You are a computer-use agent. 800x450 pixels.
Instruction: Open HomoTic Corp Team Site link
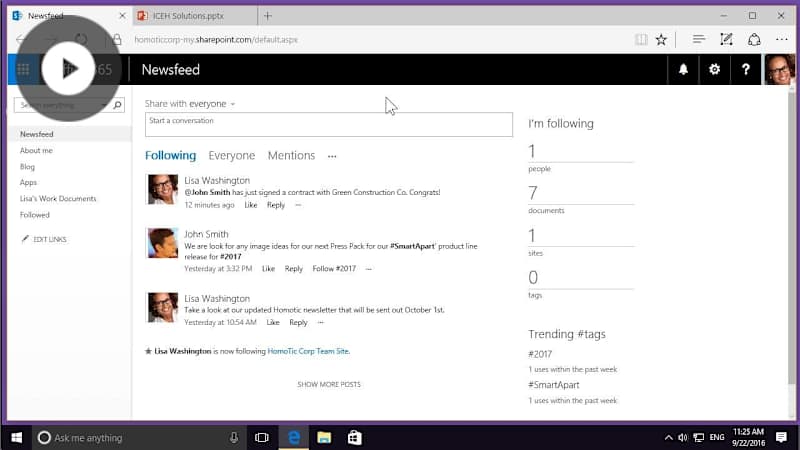tap(308, 351)
